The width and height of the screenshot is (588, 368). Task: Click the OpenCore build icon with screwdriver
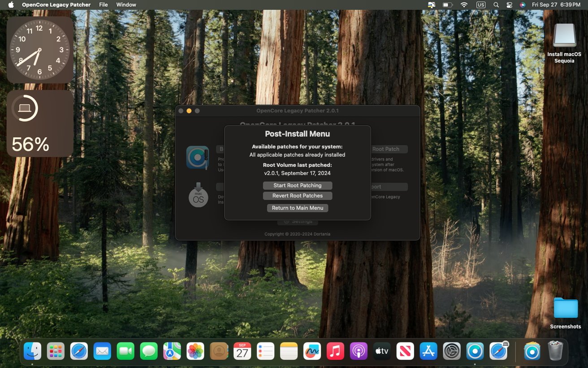(x=198, y=158)
